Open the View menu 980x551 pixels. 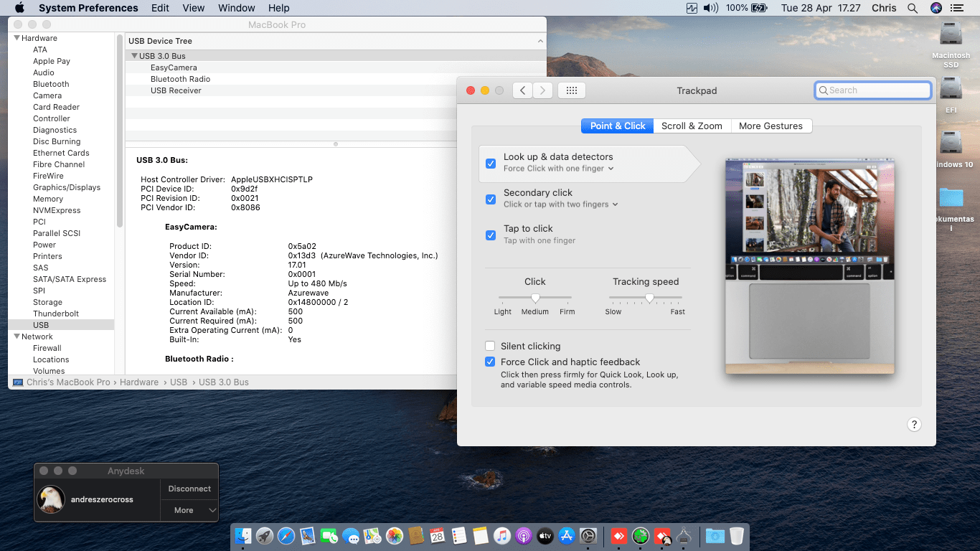[x=194, y=8]
